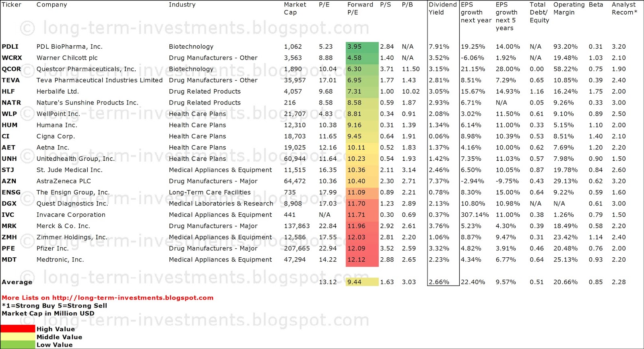Select MRK market cap 137,863

297,226
